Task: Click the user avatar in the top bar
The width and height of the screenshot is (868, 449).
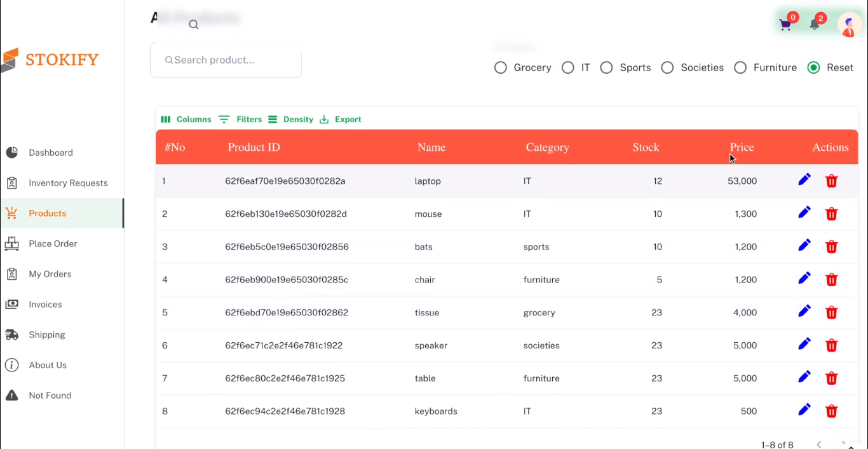Action: click(849, 25)
